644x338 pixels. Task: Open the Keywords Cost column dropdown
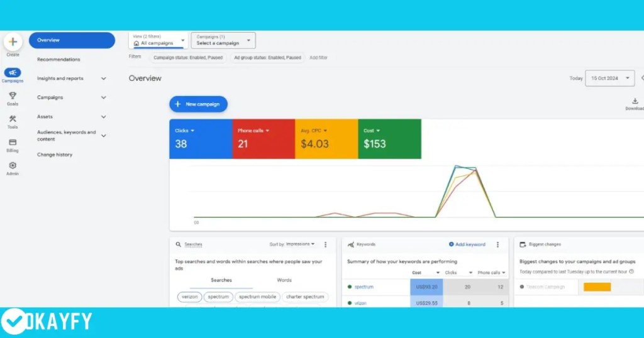[438, 273]
